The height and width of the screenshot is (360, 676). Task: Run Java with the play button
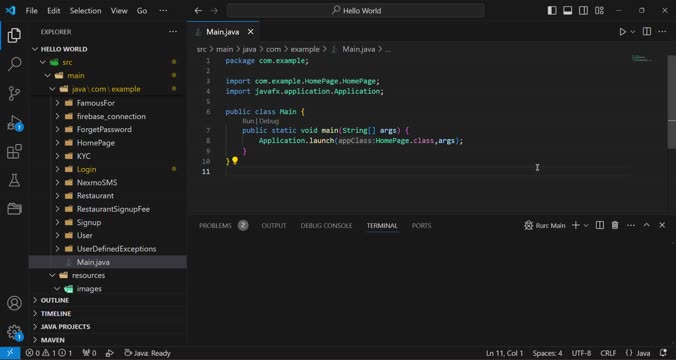pyautogui.click(x=623, y=32)
